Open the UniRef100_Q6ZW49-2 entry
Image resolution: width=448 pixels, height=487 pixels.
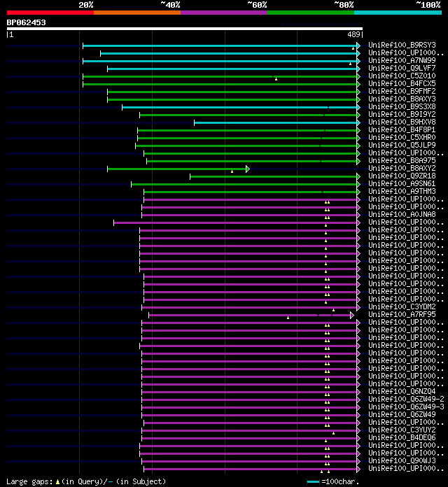point(406,399)
